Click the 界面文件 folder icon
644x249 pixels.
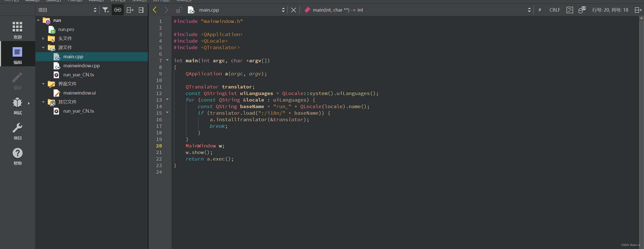pyautogui.click(x=51, y=84)
